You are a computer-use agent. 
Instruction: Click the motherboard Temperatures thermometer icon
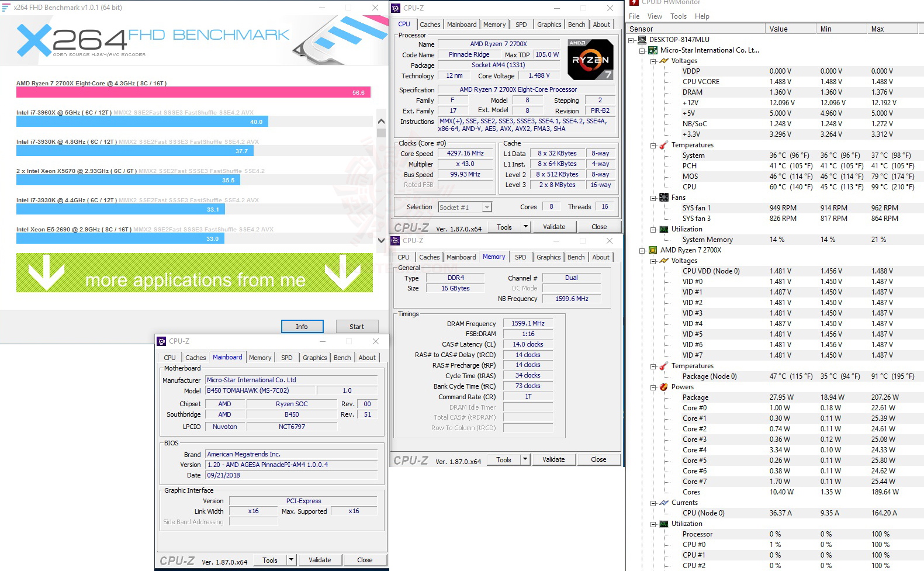[x=664, y=145]
